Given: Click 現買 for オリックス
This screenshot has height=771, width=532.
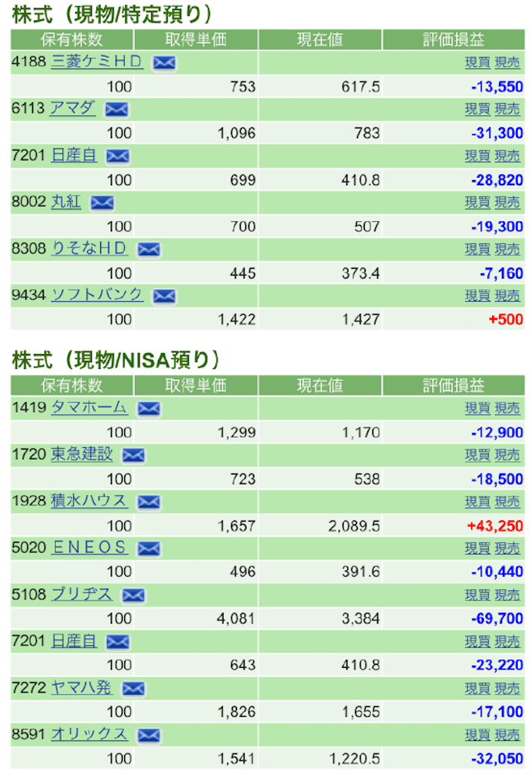Looking at the screenshot, I should point(478,735).
